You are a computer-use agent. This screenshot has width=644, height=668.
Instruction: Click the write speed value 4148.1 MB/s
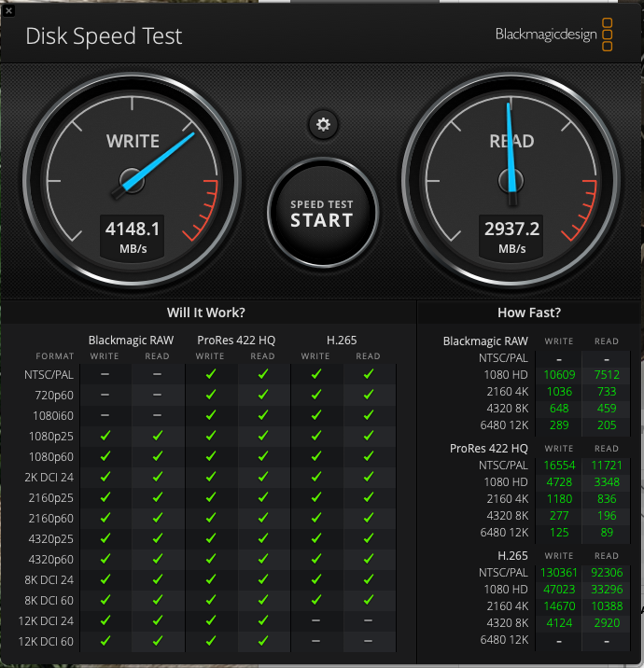[x=133, y=237]
